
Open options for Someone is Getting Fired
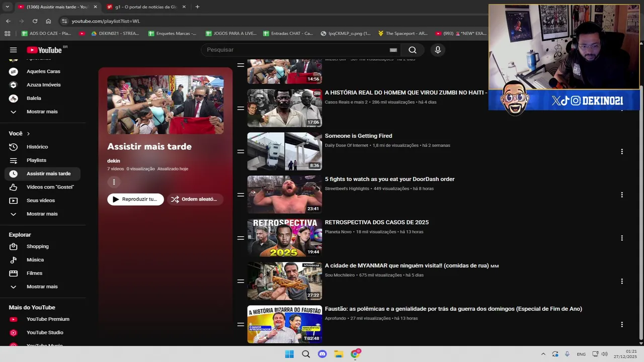coord(622,151)
